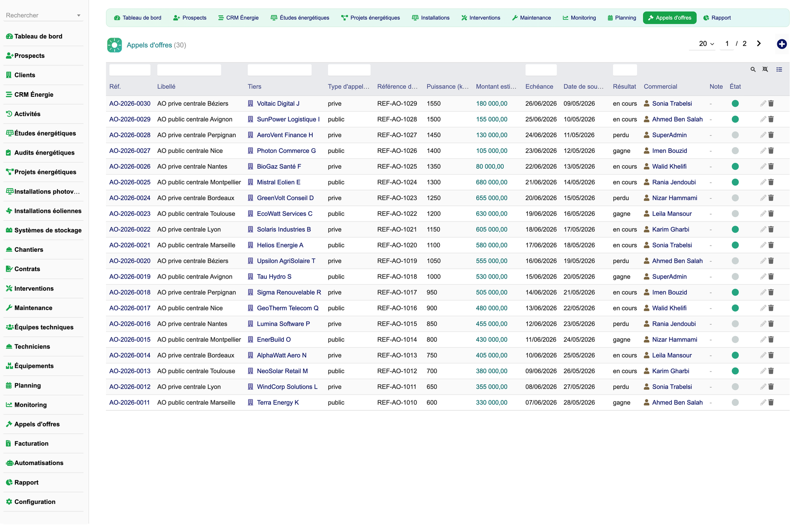The height and width of the screenshot is (532, 805).
Task: Edit row AO-2026-0012 with pencil icon
Action: (x=763, y=387)
